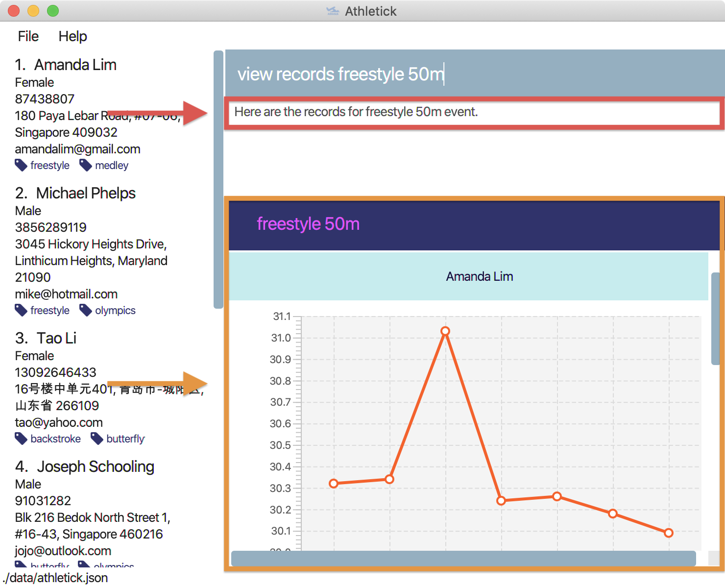Click 'Singapore 409032' address line

(66, 132)
